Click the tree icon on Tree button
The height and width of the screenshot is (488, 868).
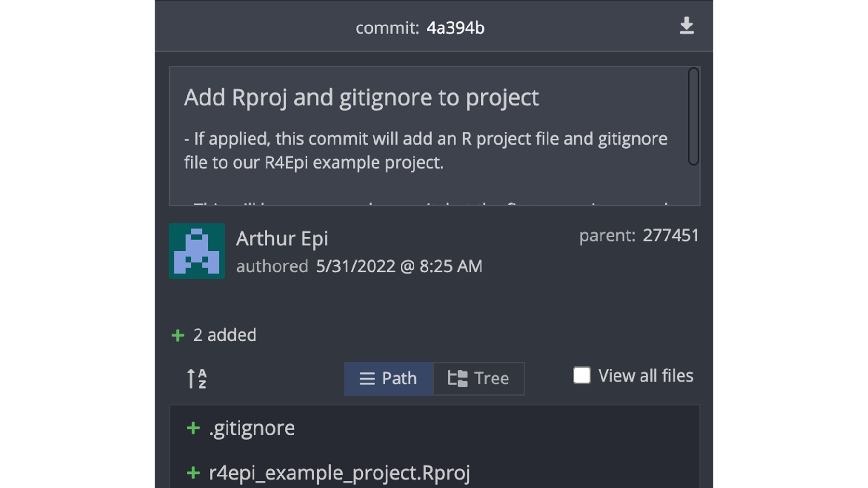coord(457,379)
